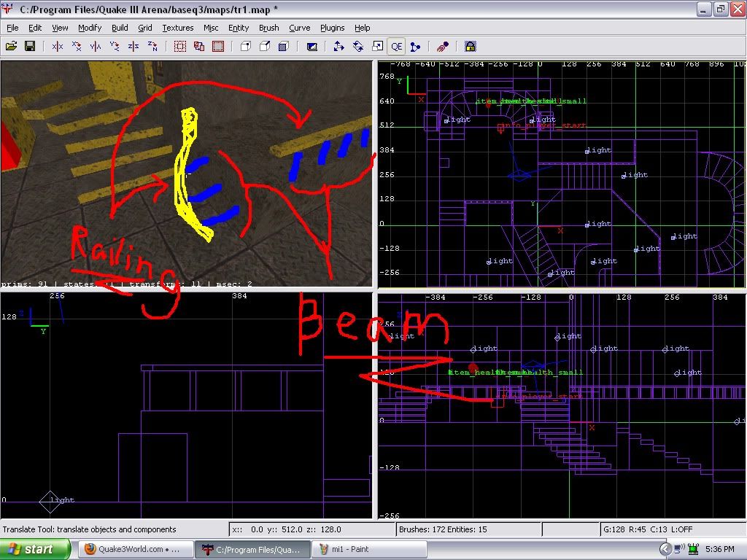Open the Build menu

point(120,28)
